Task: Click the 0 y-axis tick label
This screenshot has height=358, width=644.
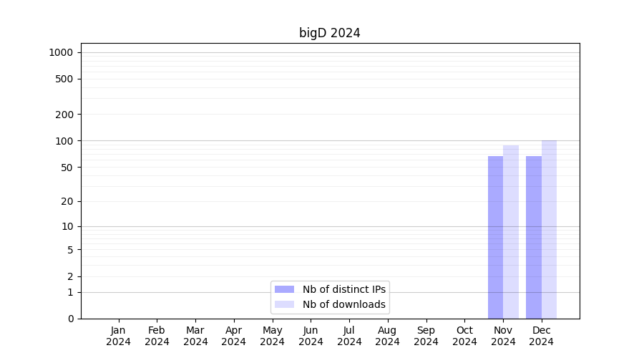Action: pos(71,319)
